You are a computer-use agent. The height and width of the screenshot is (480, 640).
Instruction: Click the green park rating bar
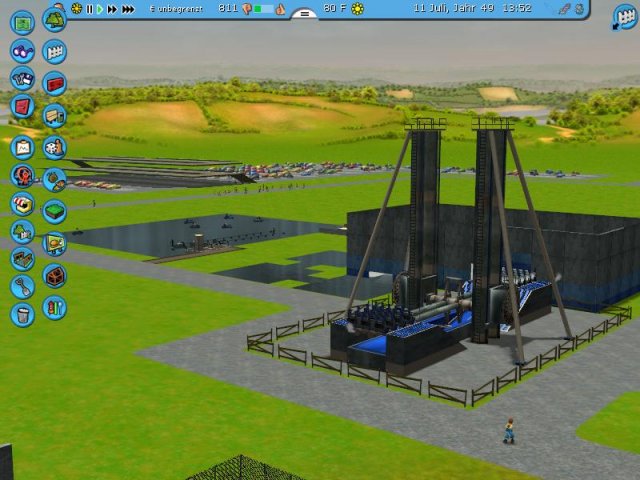tap(263, 9)
